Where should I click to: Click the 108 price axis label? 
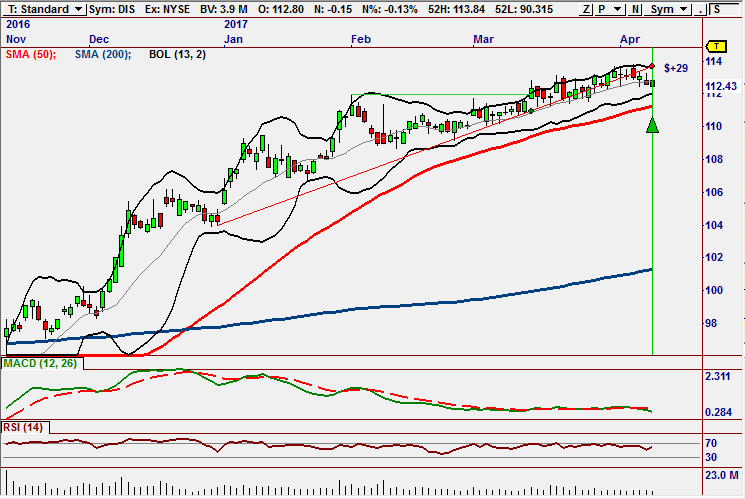[x=714, y=159]
